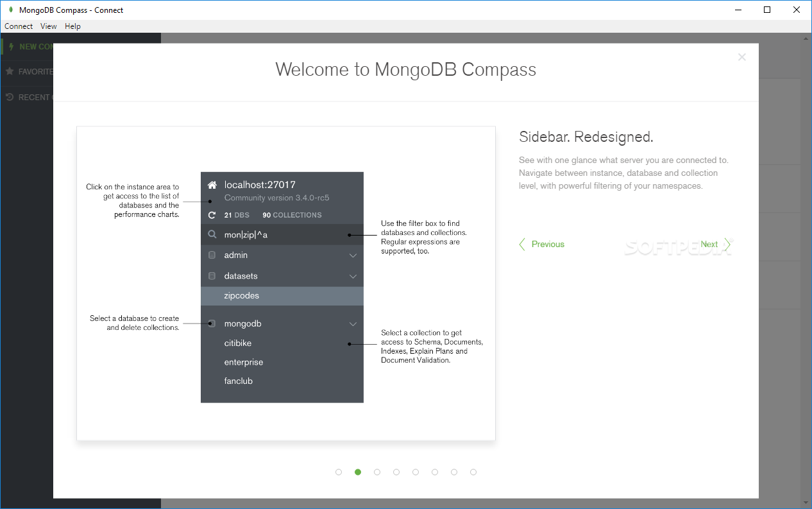Click the Next link
The width and height of the screenshot is (812, 509).
pos(709,244)
